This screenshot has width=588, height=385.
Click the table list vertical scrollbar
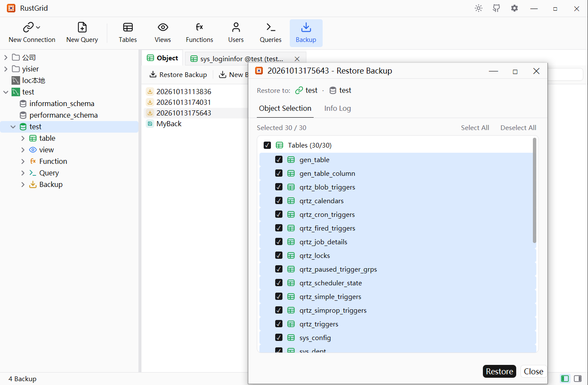(x=535, y=190)
